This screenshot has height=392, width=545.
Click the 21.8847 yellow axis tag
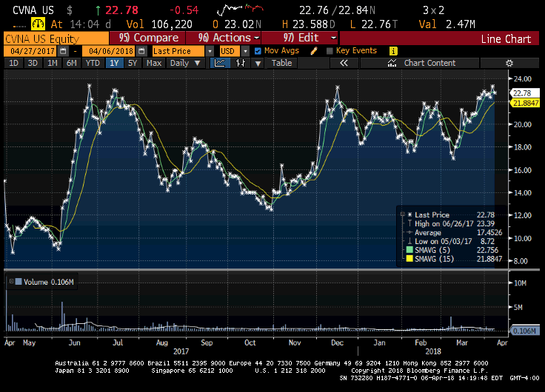524,103
